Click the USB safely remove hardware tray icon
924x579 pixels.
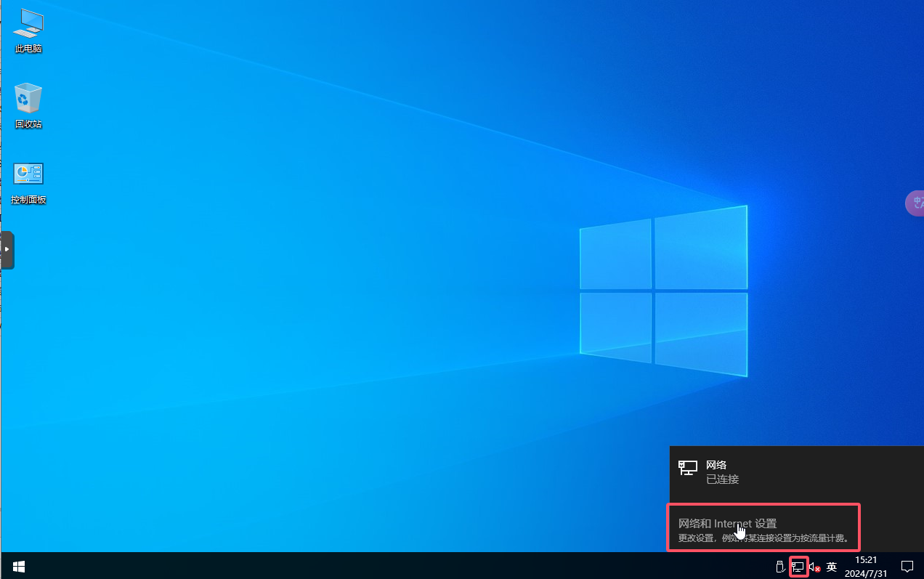[x=781, y=567]
